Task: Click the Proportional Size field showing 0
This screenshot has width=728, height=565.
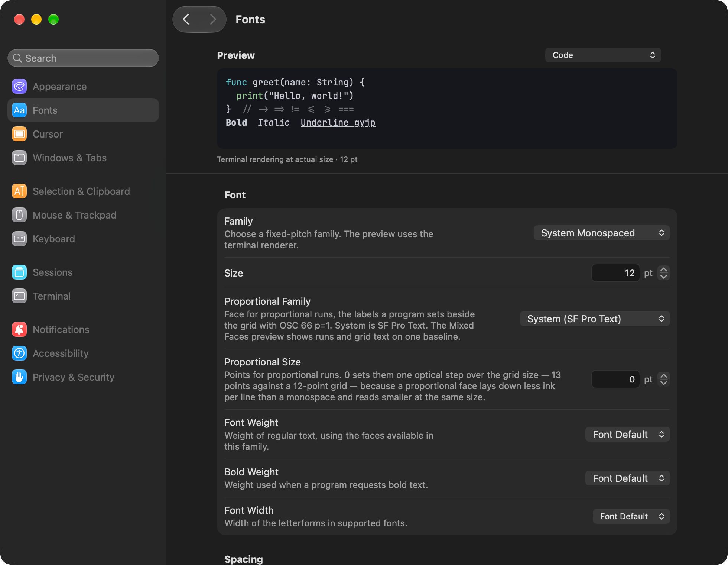Action: click(615, 380)
